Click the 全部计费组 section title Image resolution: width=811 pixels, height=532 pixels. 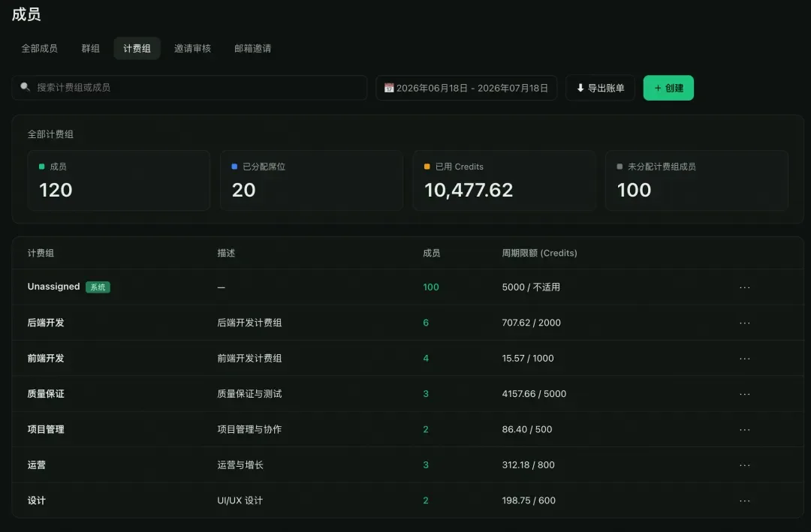[50, 134]
